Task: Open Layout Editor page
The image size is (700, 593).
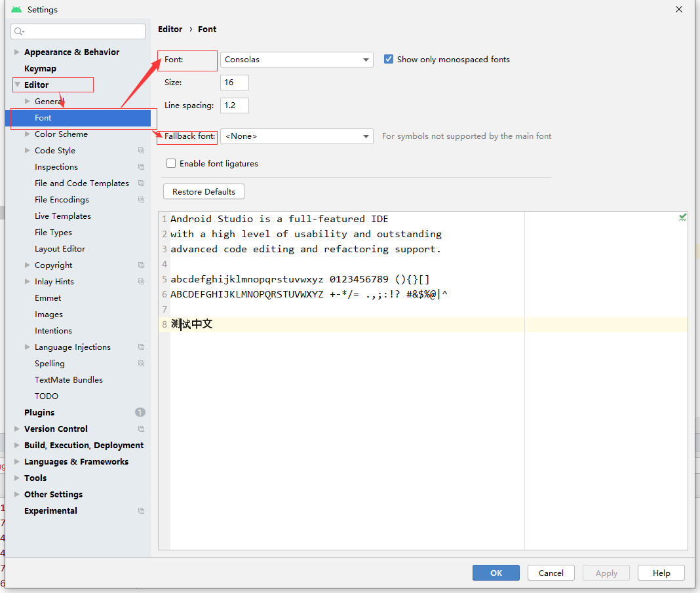Action: pyautogui.click(x=60, y=248)
